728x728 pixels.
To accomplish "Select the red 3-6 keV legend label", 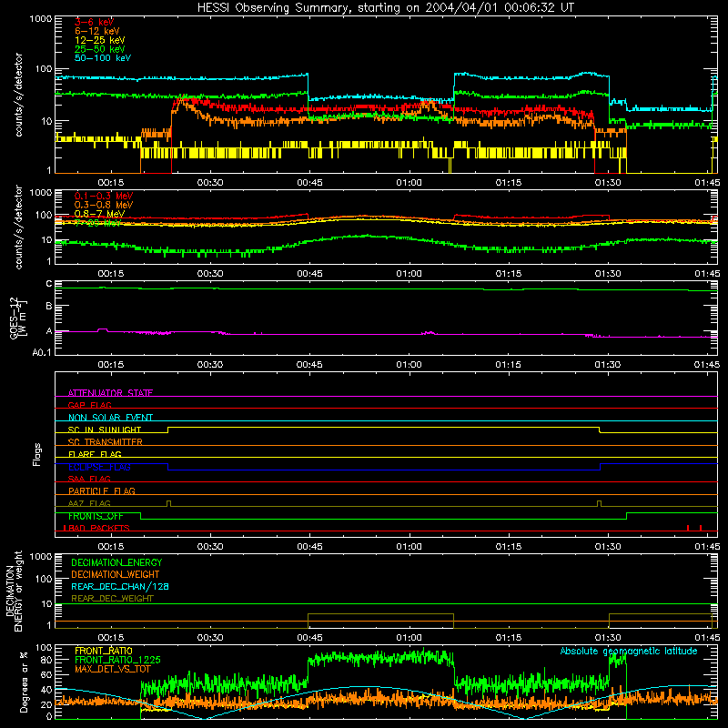I will 95,22.
